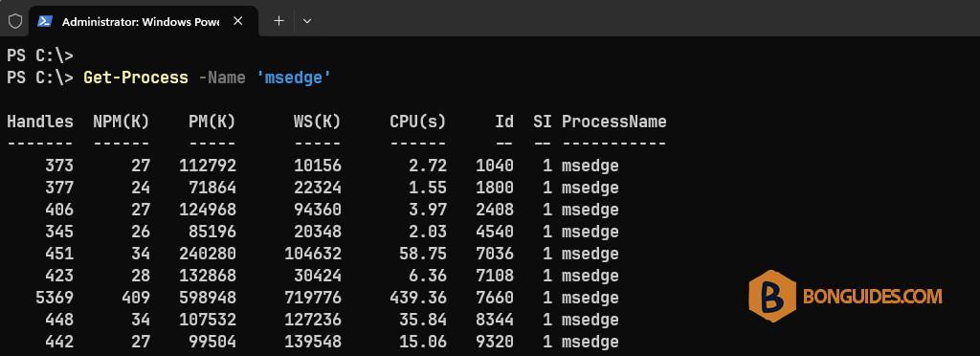The width and height of the screenshot is (980, 356).
Task: Click the SI column header
Action: pyautogui.click(x=543, y=122)
